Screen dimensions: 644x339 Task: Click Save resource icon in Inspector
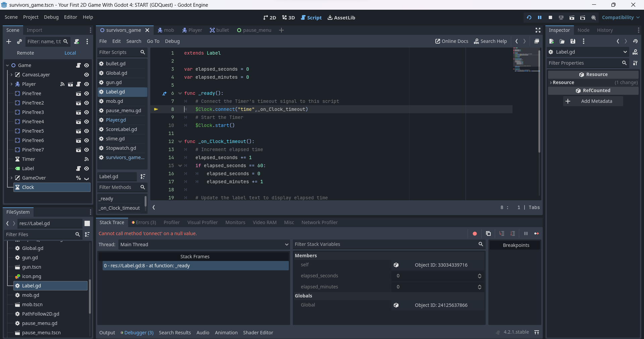coord(573,41)
